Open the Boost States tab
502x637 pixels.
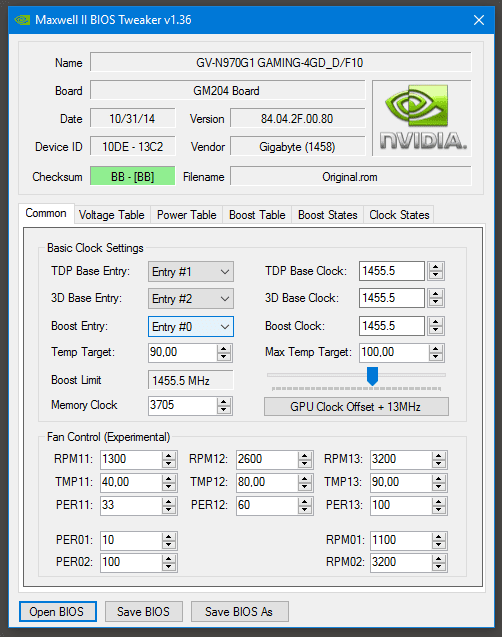click(327, 214)
